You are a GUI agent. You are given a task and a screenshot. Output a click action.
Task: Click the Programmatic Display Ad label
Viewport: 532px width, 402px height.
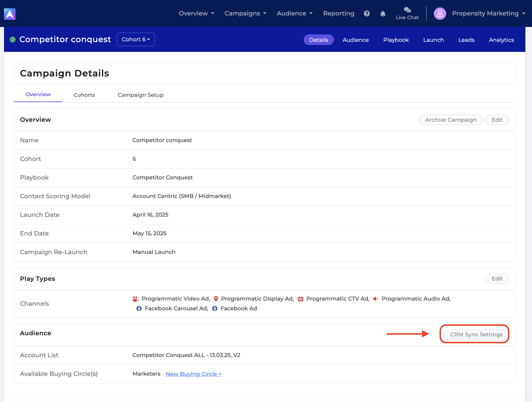[x=257, y=299]
